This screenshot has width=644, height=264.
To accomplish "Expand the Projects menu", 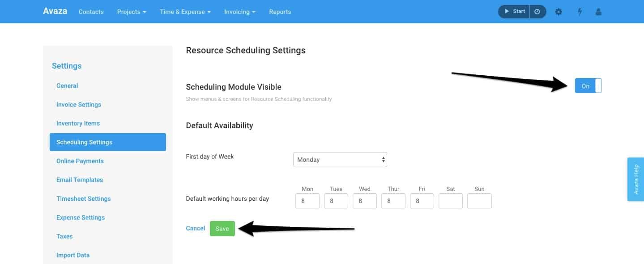I will 131,12.
